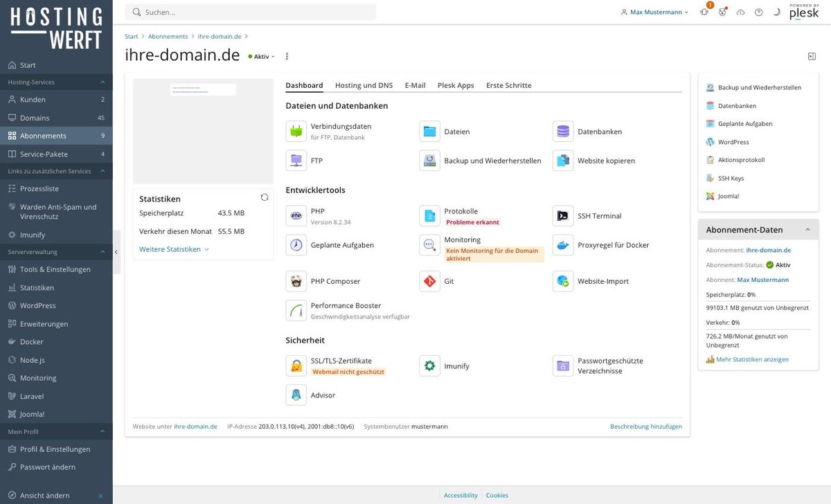Switch to the Hosting und DNS tab
Viewport: 831px width, 504px height.
coord(364,85)
